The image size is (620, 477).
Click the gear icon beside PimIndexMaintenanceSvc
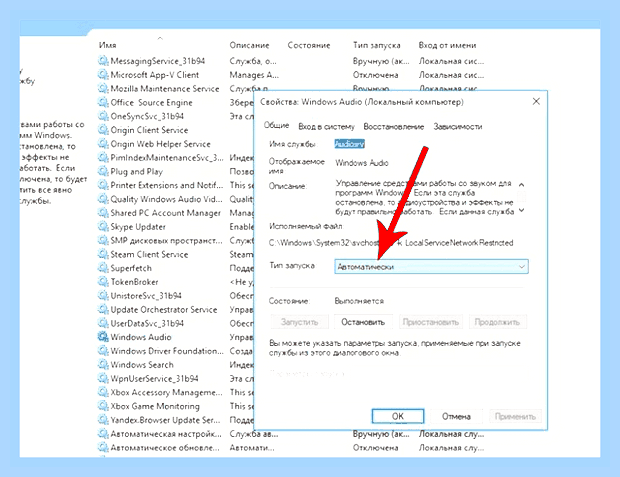(103, 157)
